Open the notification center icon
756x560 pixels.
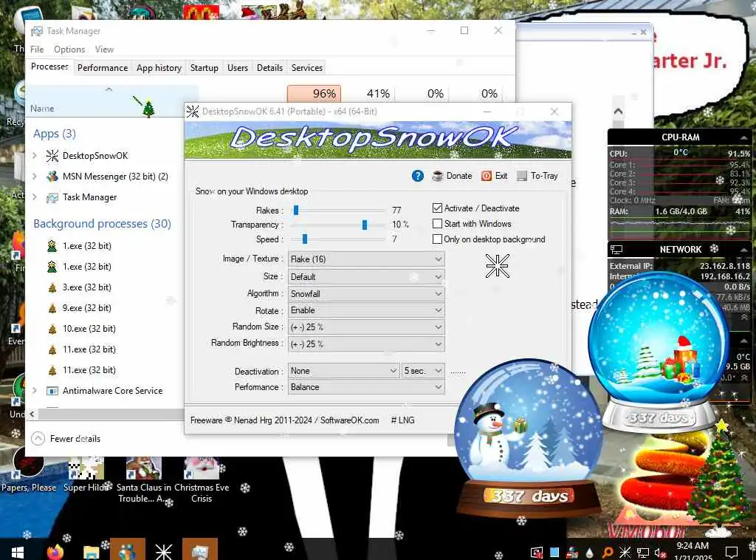pos(731,553)
